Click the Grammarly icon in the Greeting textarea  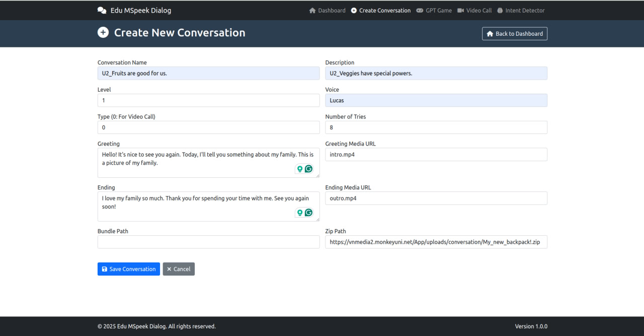(x=309, y=169)
